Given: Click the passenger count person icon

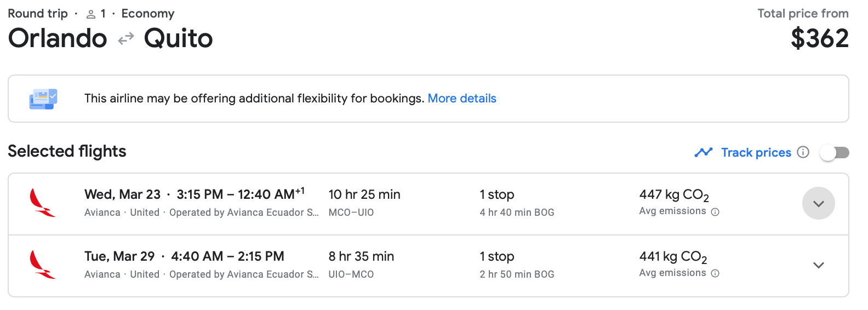Looking at the screenshot, I should click(x=91, y=14).
